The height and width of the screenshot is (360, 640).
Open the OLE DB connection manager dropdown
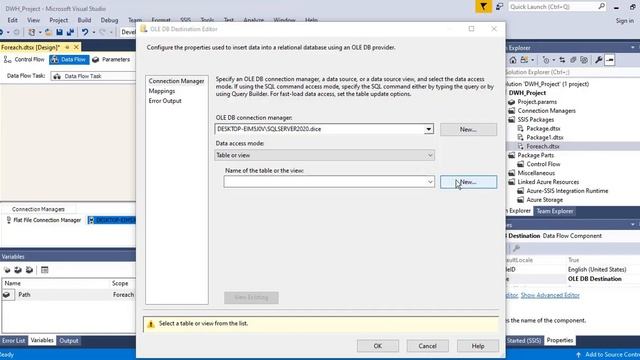coord(428,129)
